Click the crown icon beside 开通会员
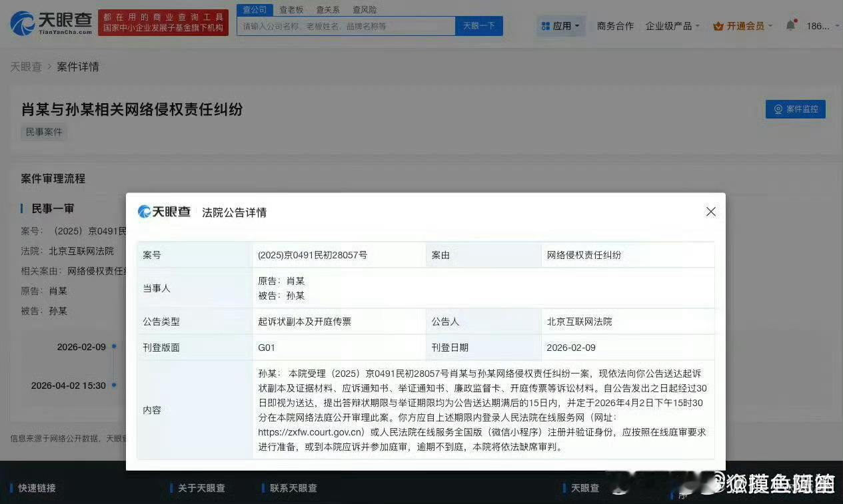This screenshot has width=843, height=504. [x=718, y=25]
